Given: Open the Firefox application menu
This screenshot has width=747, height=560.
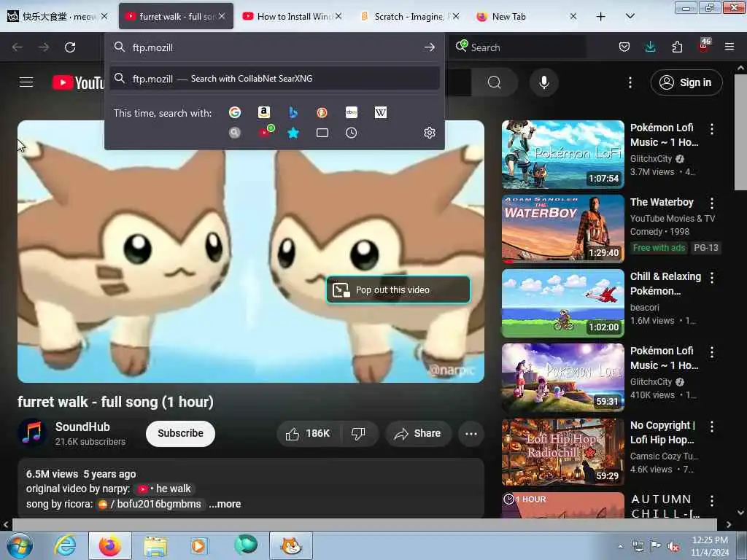Looking at the screenshot, I should (729, 47).
